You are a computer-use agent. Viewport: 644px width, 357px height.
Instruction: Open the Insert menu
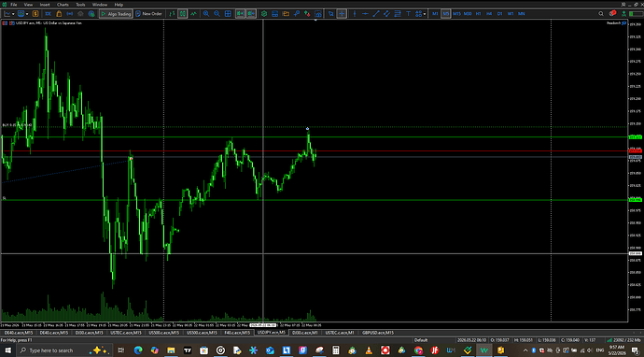pyautogui.click(x=45, y=5)
